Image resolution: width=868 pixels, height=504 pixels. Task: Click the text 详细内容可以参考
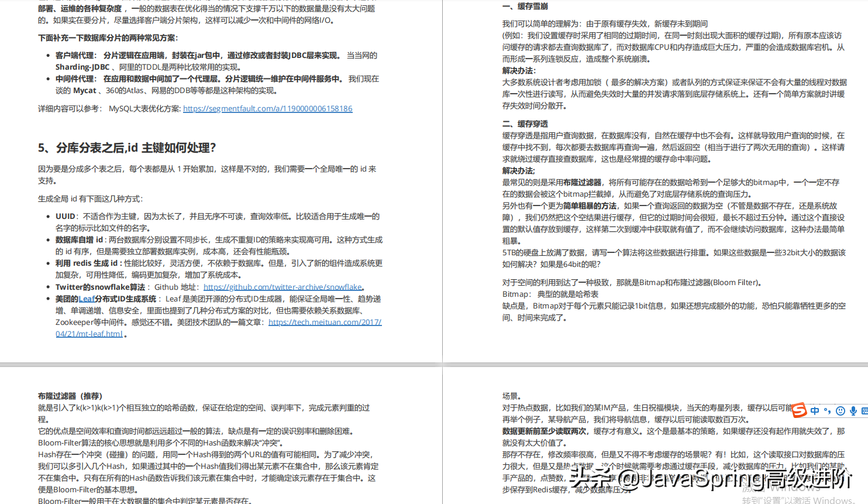70,108
